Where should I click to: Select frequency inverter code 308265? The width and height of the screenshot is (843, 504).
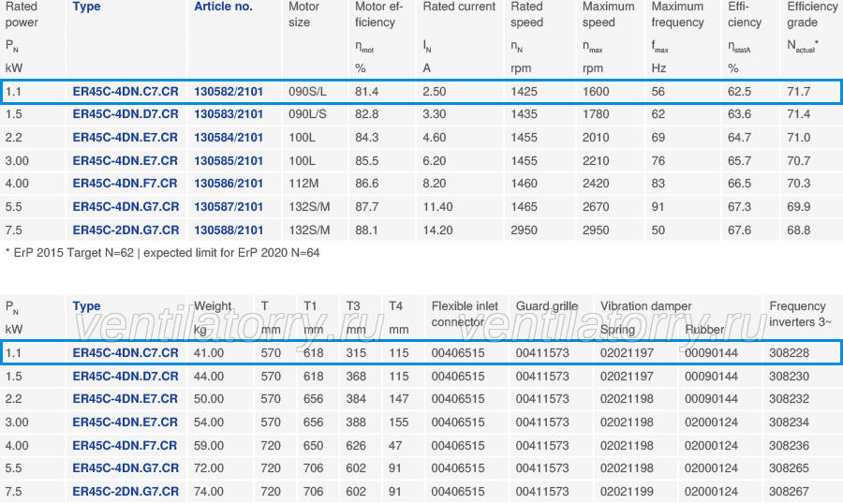(789, 468)
